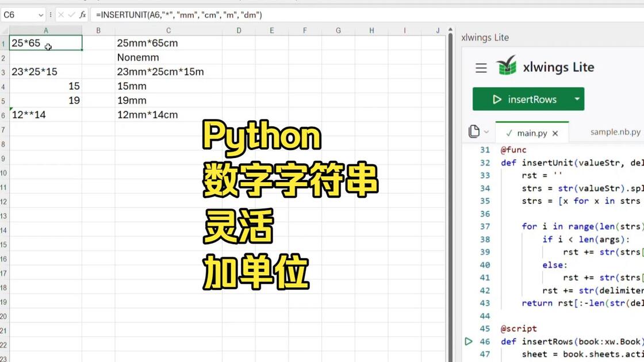Select cell C4 showing 15mm
This screenshot has width=644, height=362.
click(x=168, y=86)
